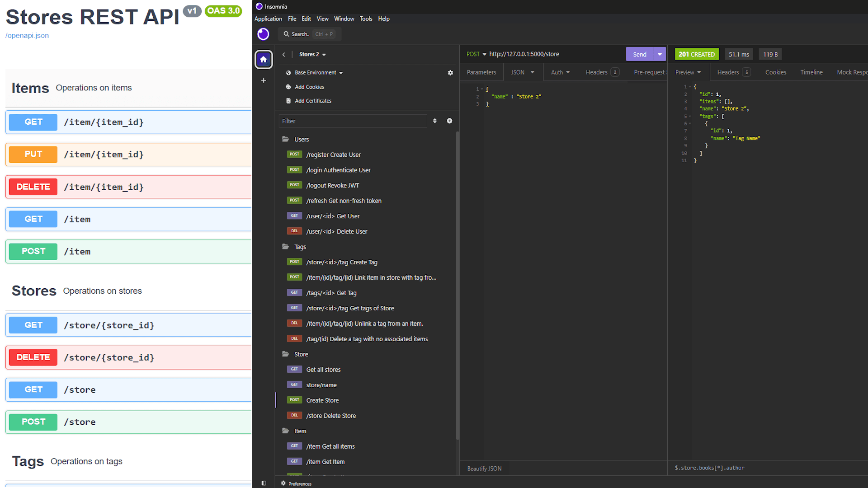Click the Insomnia home icon in sidebar
The width and height of the screenshot is (868, 488).
tap(264, 60)
